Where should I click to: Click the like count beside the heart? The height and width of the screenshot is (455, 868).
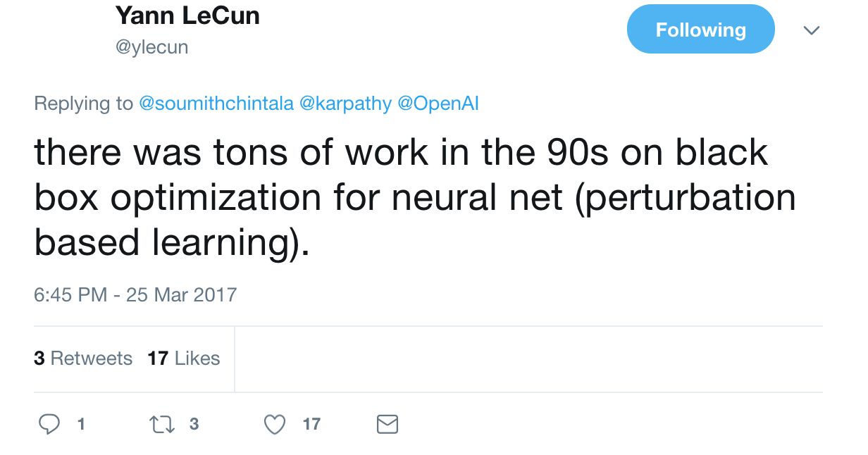pos(311,424)
